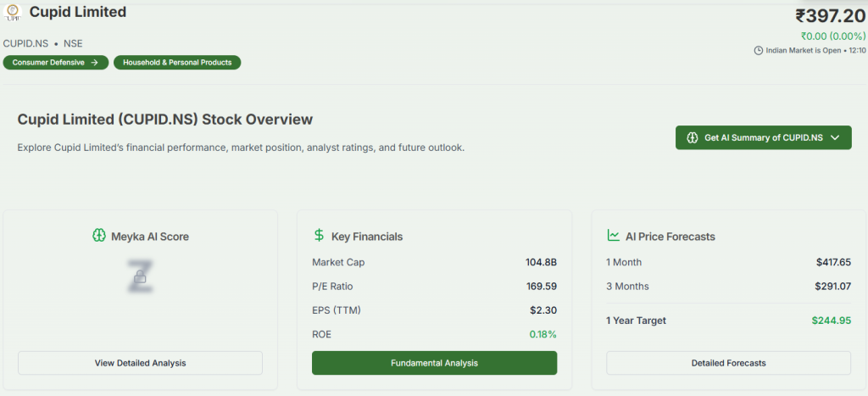Click the brain icon in AI Summary button
This screenshot has width=868, height=396.
pos(692,138)
